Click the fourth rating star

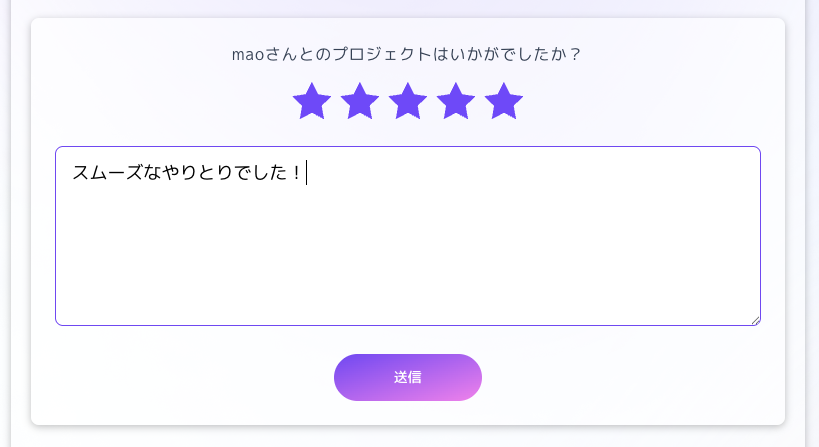(456, 102)
